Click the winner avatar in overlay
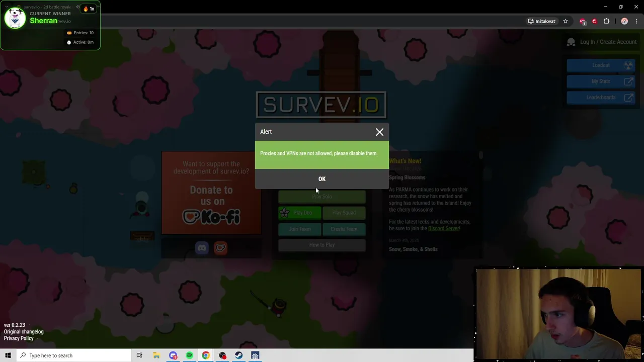The image size is (644, 362). [15, 19]
